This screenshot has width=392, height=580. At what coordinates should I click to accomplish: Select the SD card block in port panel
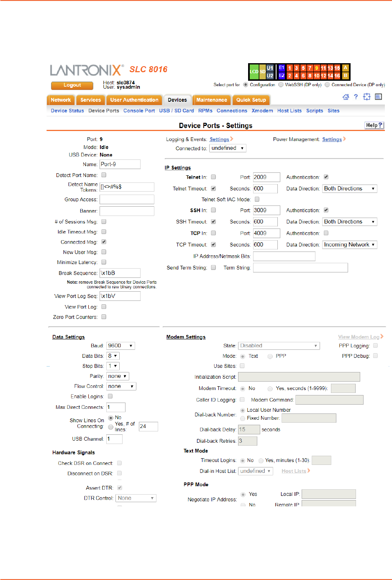262,72
